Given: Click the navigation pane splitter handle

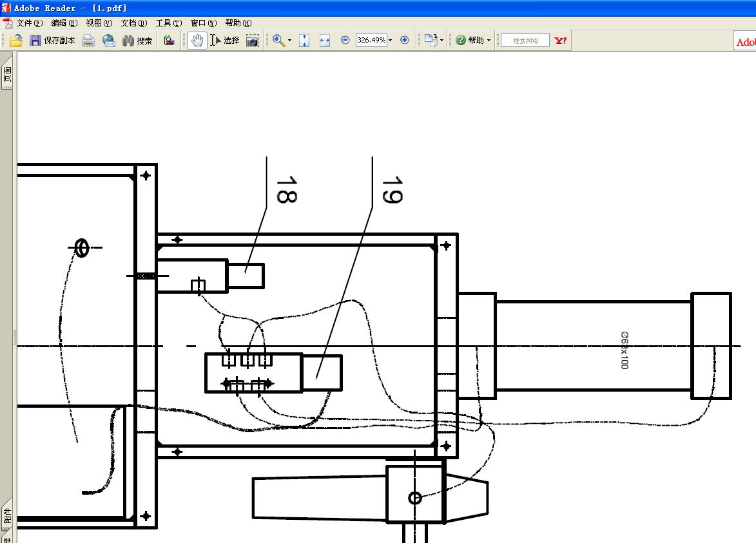Looking at the screenshot, I should (14, 336).
